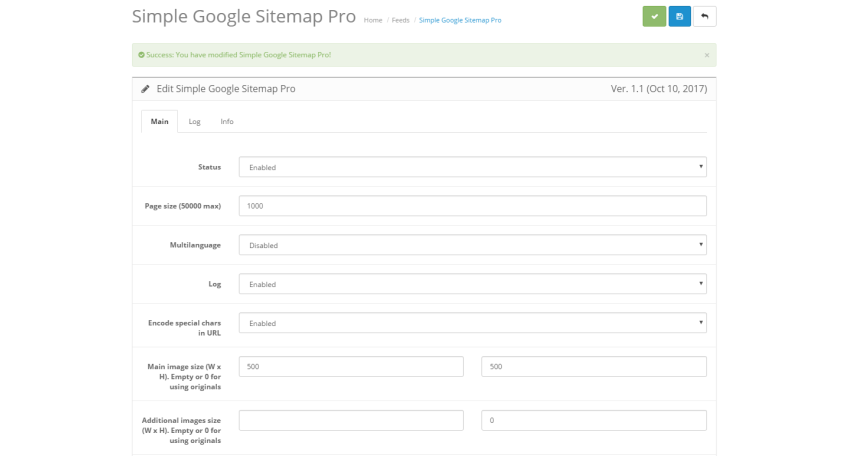
Task: Open the Multilanguage dropdown
Action: 473,245
